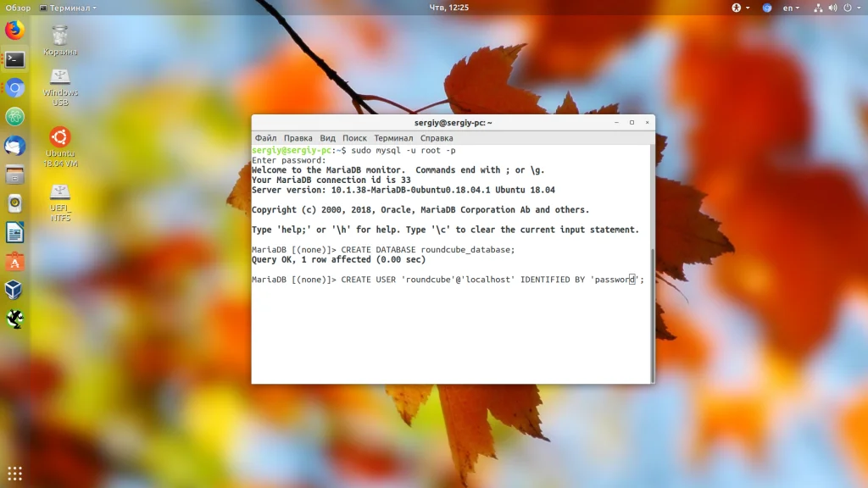The width and height of the screenshot is (868, 488).
Task: Open the Справка menu
Action: coord(437,138)
